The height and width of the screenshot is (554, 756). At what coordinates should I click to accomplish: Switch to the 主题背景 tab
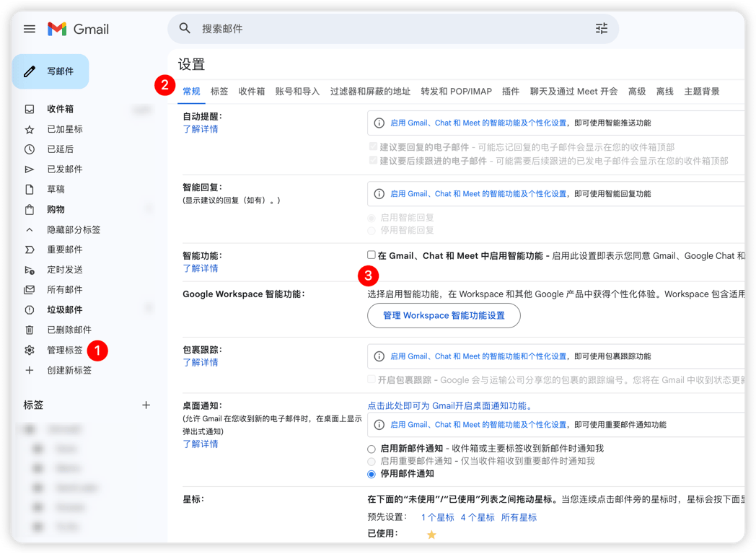(x=701, y=91)
